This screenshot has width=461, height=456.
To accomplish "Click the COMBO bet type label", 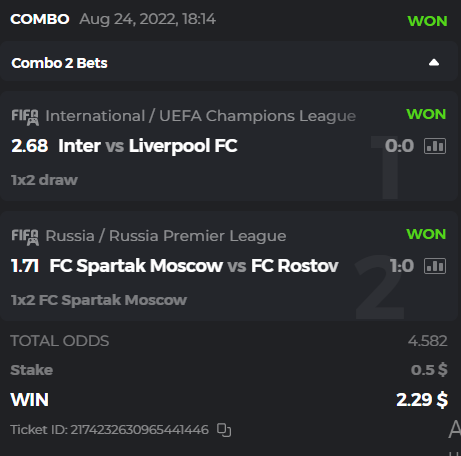I will pyautogui.click(x=40, y=19).
